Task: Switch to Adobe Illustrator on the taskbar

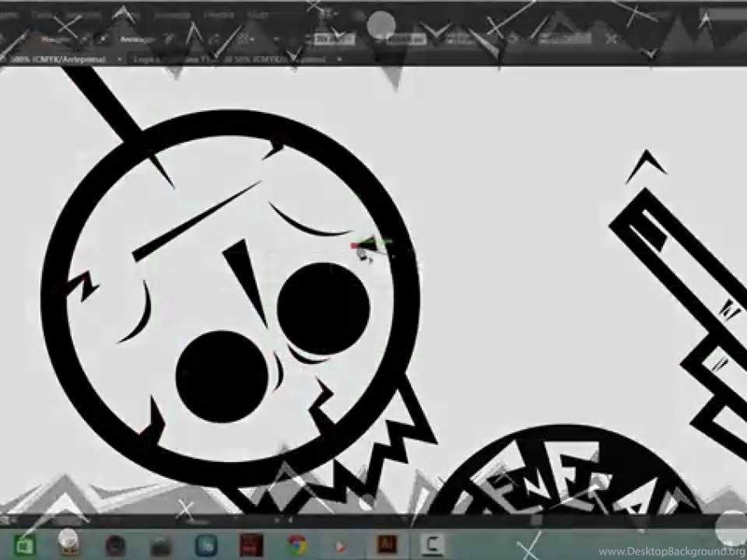Action: point(387,544)
